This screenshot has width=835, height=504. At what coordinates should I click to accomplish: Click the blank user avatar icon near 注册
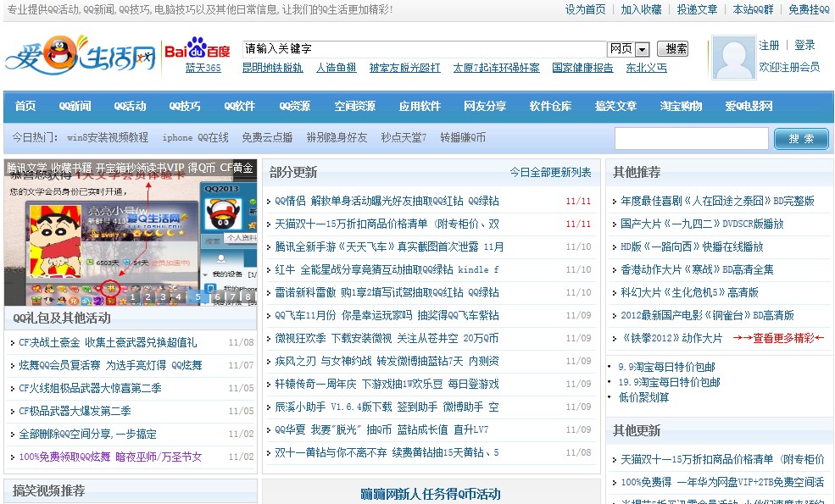tap(732, 58)
